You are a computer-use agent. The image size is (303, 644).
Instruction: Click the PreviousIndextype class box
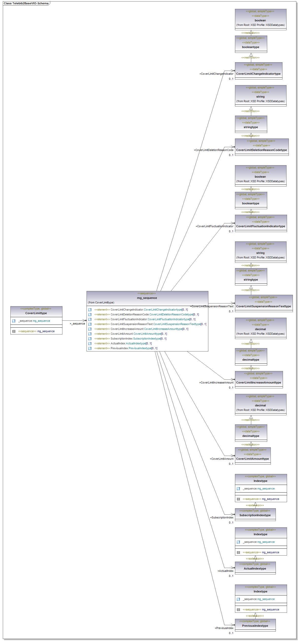255,626
